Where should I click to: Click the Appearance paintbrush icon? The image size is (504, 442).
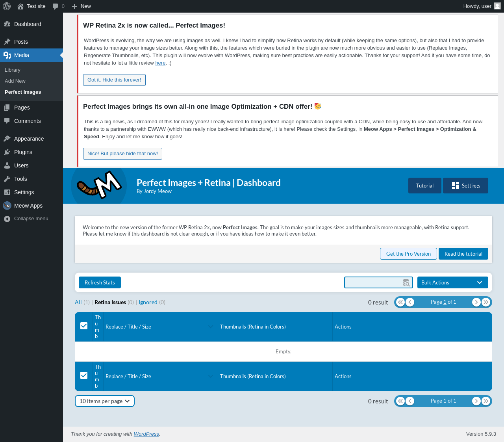tap(7, 139)
